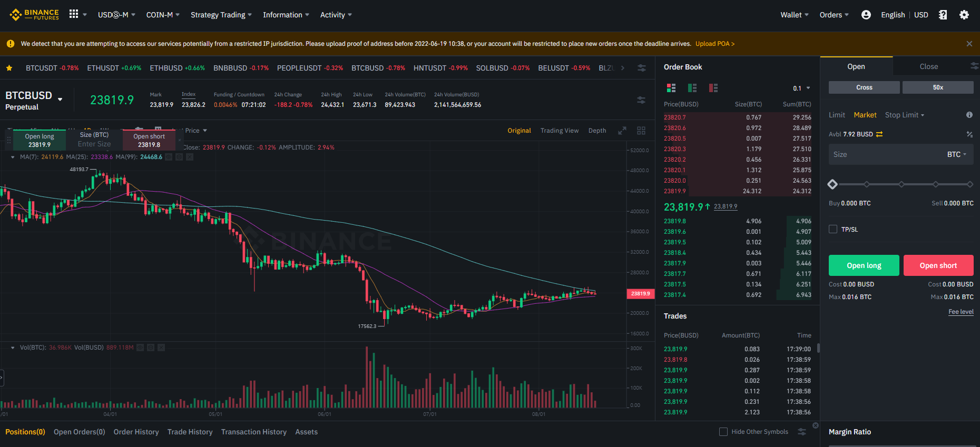This screenshot has height=447, width=980.
Task: Open the Activity menu
Action: pos(336,15)
